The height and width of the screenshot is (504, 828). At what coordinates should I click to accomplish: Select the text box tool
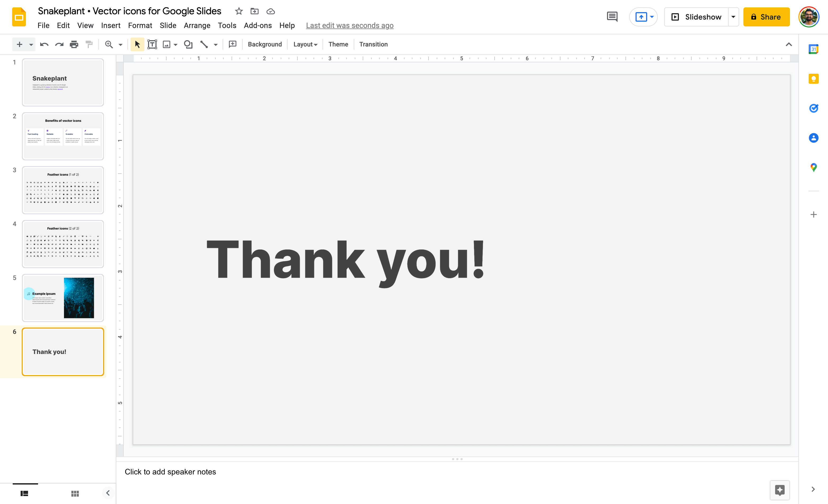pyautogui.click(x=152, y=44)
